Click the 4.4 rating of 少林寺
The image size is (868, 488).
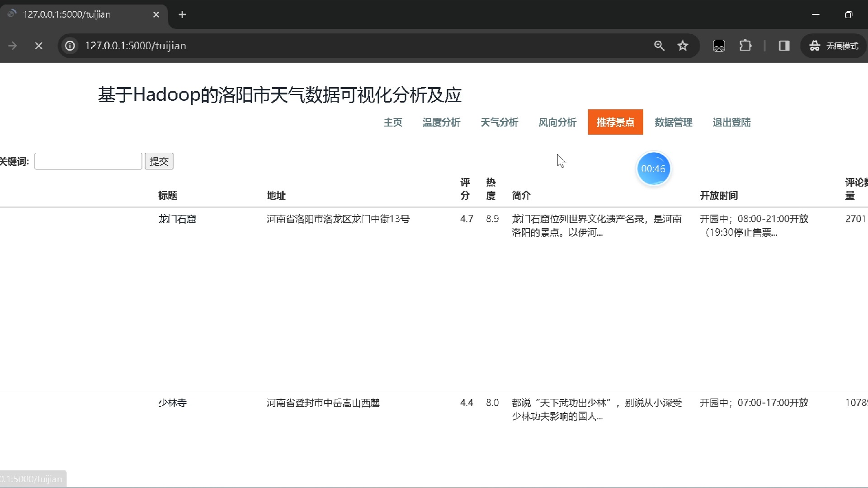coord(467,403)
